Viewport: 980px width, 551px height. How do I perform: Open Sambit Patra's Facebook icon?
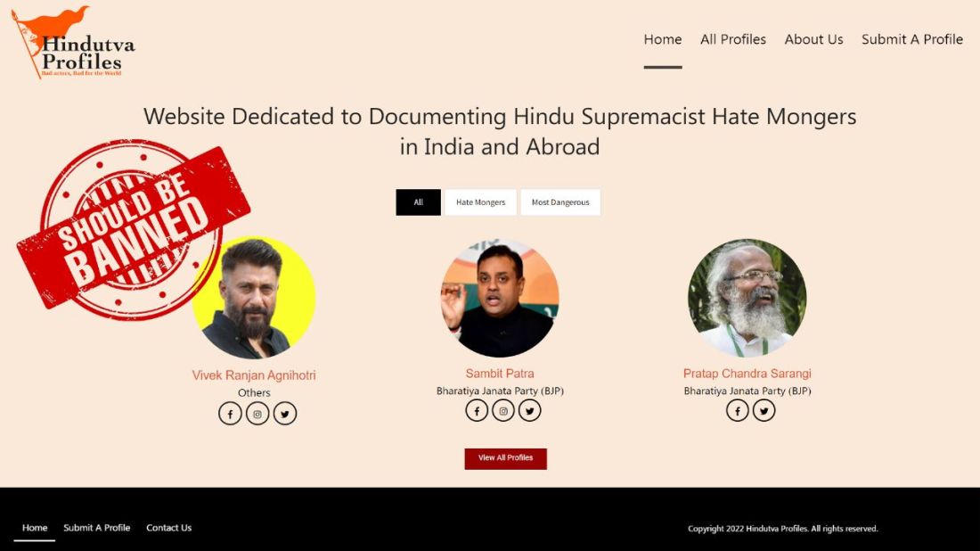tap(477, 411)
